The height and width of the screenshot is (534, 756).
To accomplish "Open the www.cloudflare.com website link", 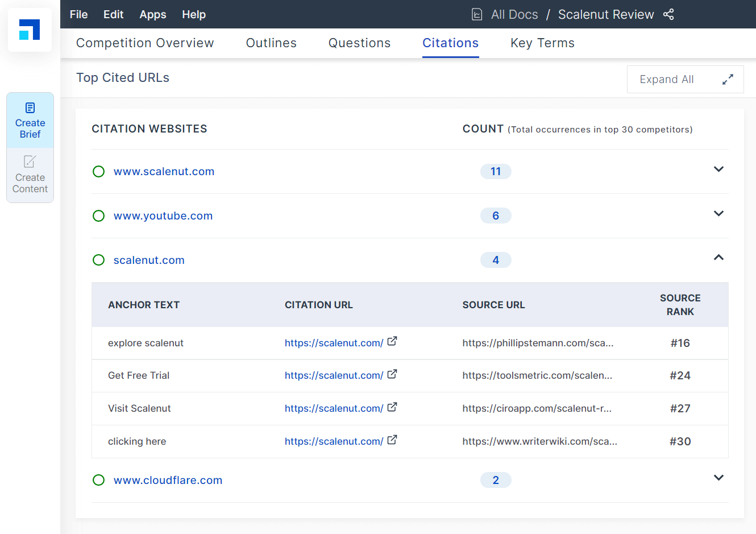I will [168, 480].
